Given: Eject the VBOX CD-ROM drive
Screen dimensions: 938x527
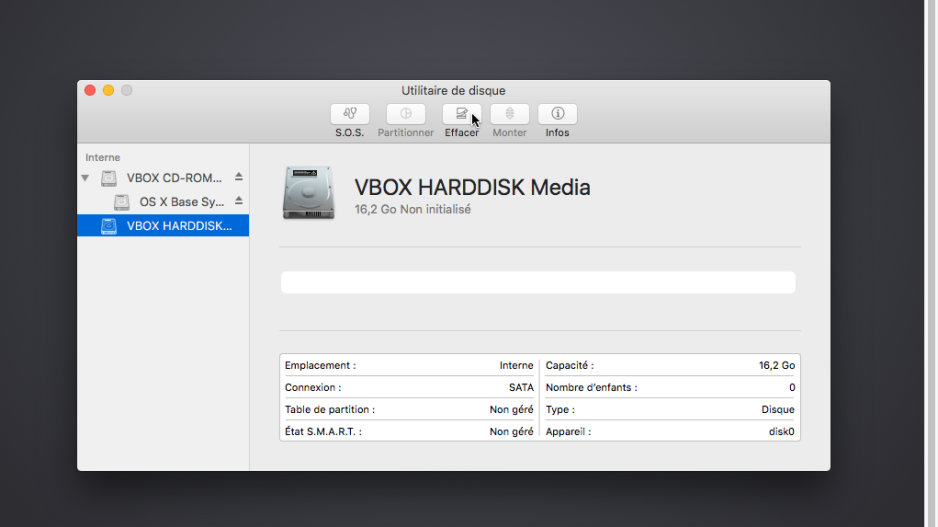Looking at the screenshot, I should [x=239, y=177].
